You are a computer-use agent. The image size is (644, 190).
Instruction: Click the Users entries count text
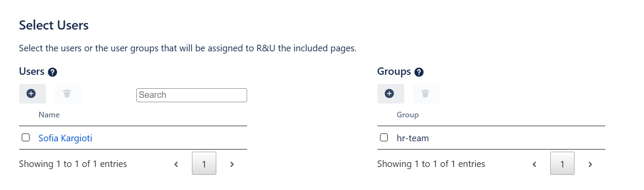(x=73, y=164)
